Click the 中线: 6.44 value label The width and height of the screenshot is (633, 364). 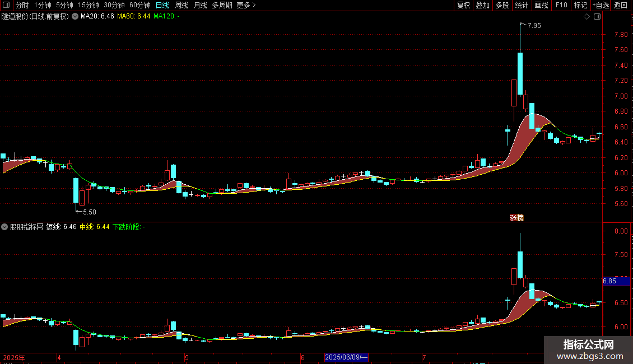pyautogui.click(x=95, y=227)
